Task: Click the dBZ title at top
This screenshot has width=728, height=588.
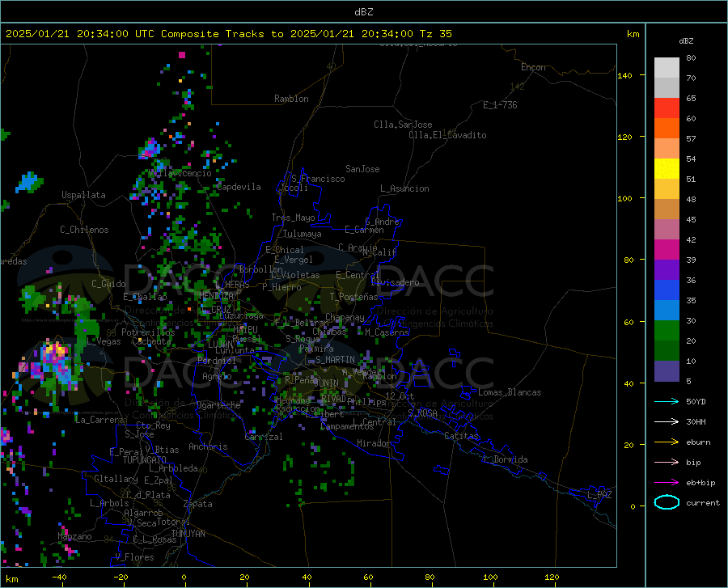Action: pos(363,12)
